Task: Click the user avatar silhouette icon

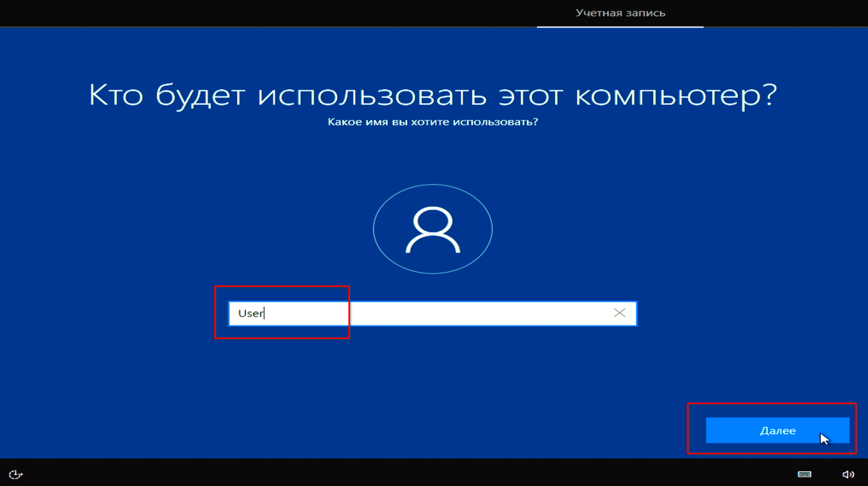Action: [432, 229]
